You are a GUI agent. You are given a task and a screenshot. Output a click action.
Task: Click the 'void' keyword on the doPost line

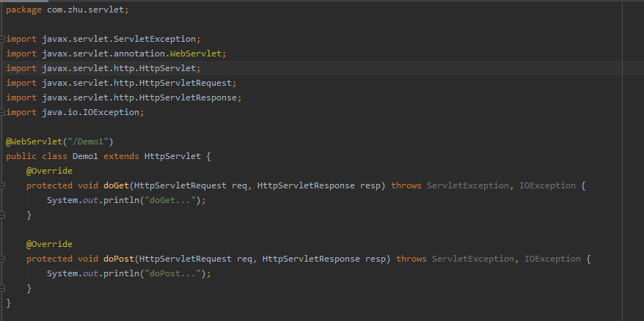tap(88, 259)
